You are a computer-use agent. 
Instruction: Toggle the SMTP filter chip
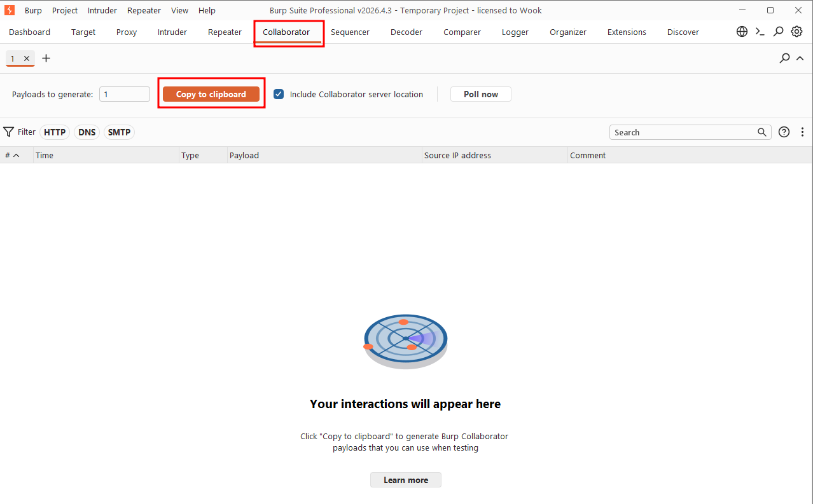(119, 132)
